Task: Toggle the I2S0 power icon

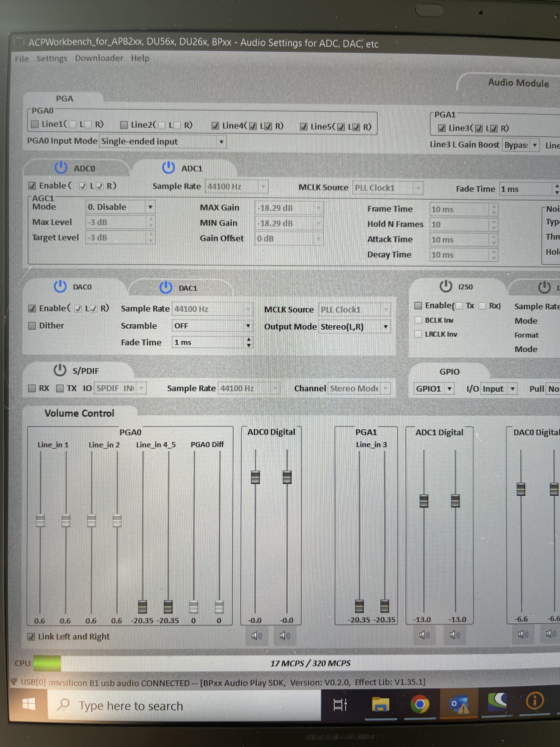Action: (x=446, y=286)
